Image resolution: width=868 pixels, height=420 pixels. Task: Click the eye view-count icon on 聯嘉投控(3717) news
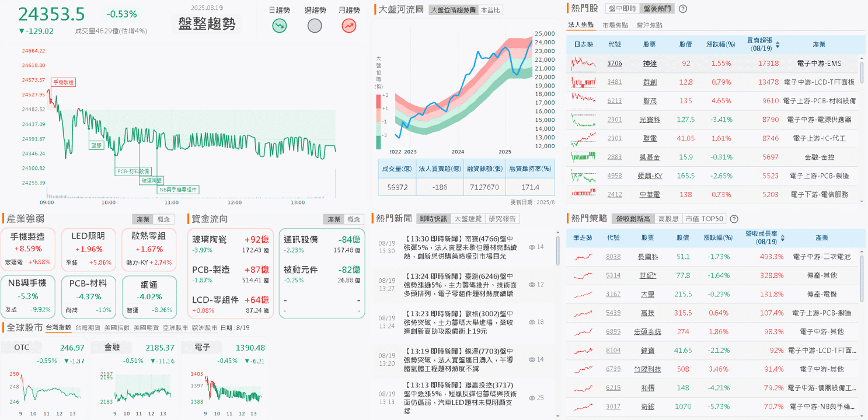532,398
